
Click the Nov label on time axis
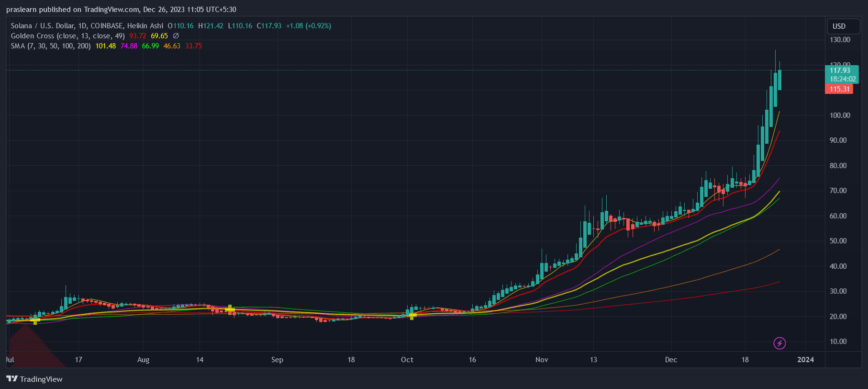click(x=542, y=360)
